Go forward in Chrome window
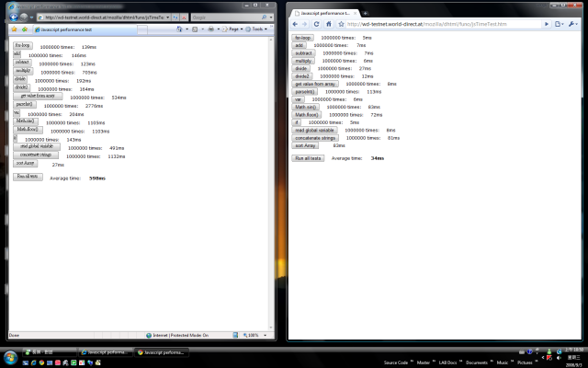The image size is (588, 368). (305, 24)
